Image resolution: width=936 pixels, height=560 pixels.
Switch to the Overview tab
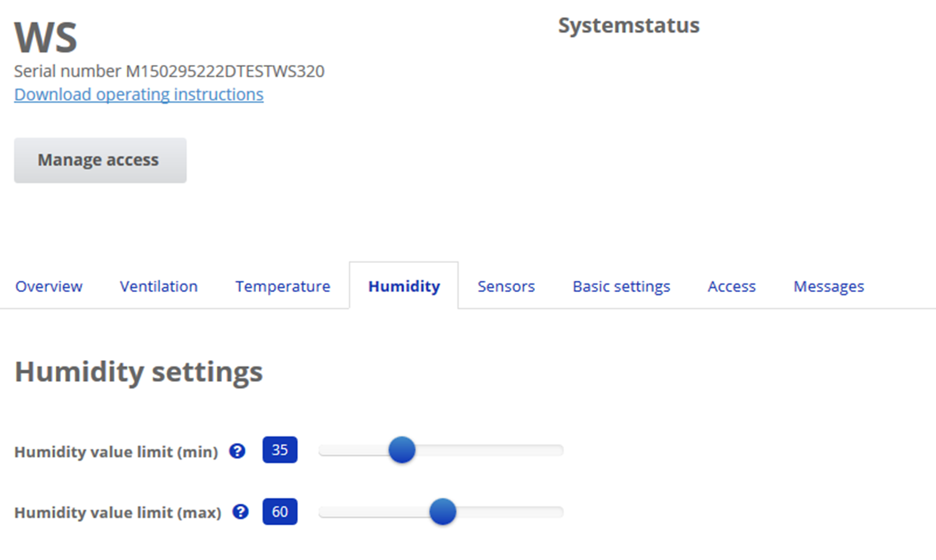49,286
